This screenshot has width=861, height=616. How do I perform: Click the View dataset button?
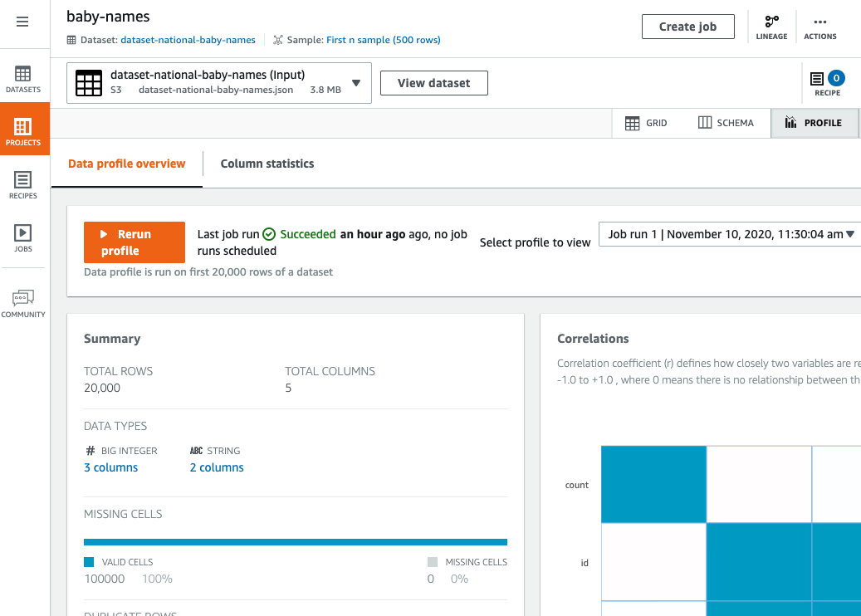click(x=433, y=83)
